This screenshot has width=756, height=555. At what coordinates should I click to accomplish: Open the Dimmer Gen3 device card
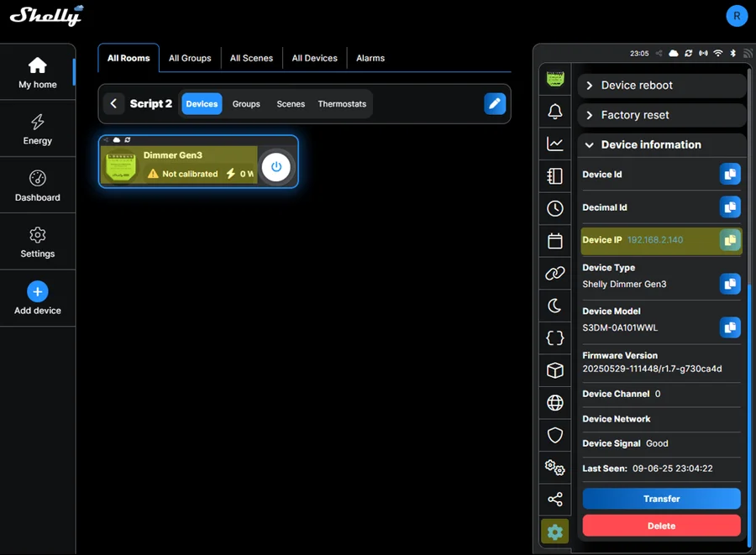coord(198,162)
